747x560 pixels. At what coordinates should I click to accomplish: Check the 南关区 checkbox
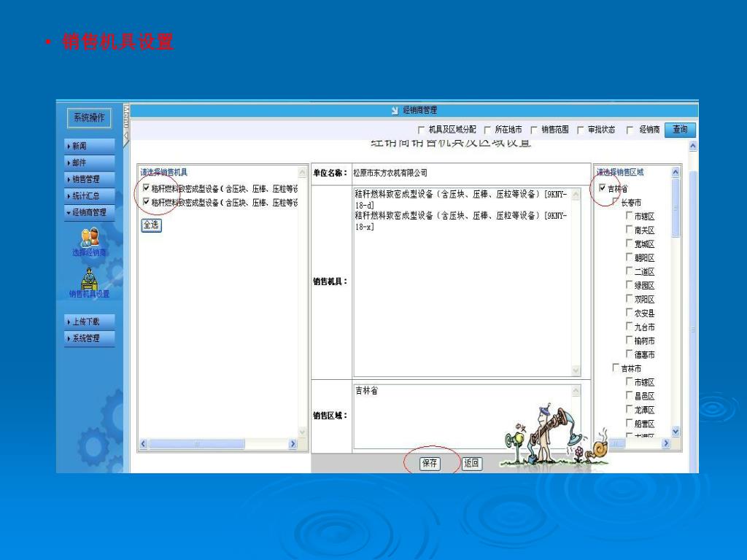pos(630,230)
